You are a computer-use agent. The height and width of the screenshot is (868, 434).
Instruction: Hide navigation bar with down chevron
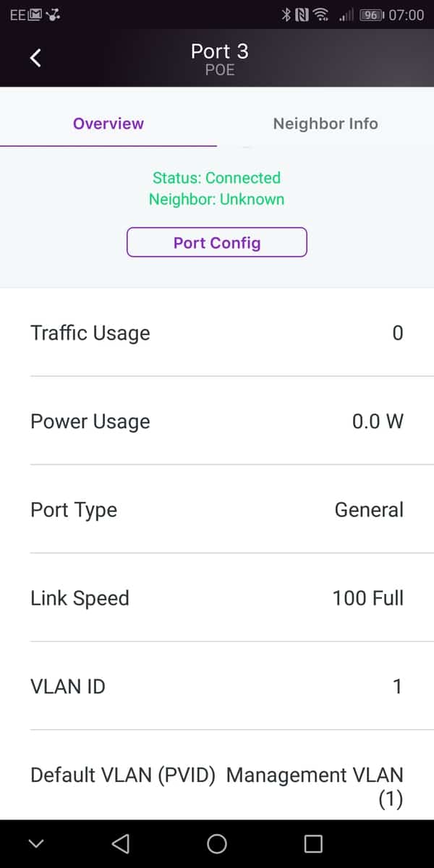point(36,843)
